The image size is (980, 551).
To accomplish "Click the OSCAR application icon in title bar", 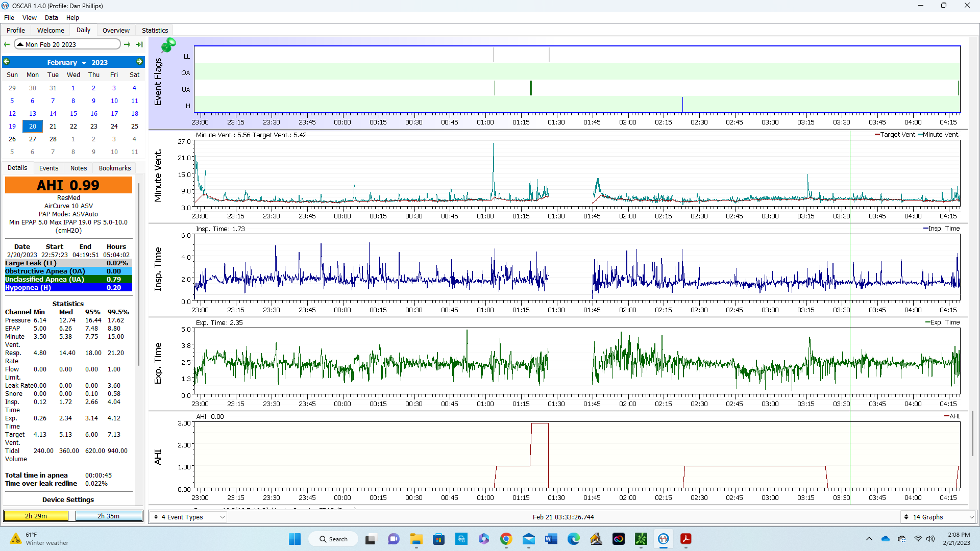I will [7, 6].
